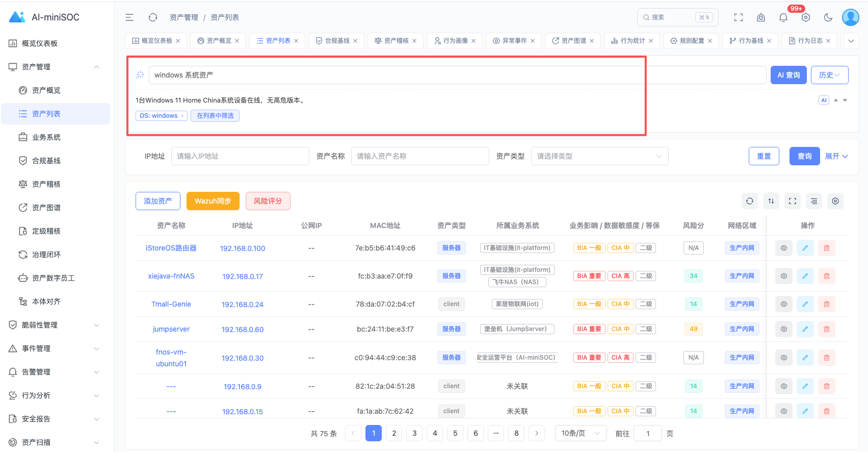Click the table fullscreen icon
The image size is (868, 452).
pos(793,201)
